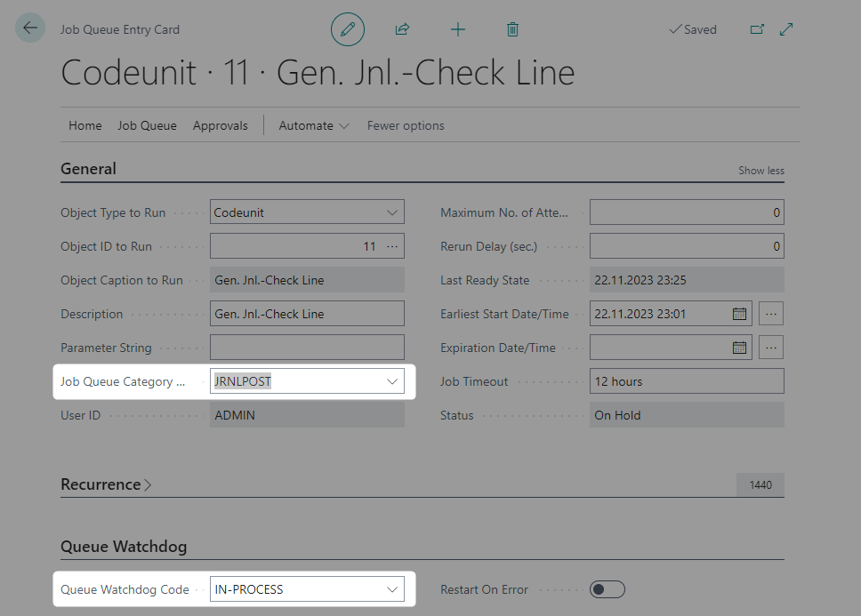Click the assist-edit dots beside Object ID to Run
The image size is (861, 616).
point(392,245)
